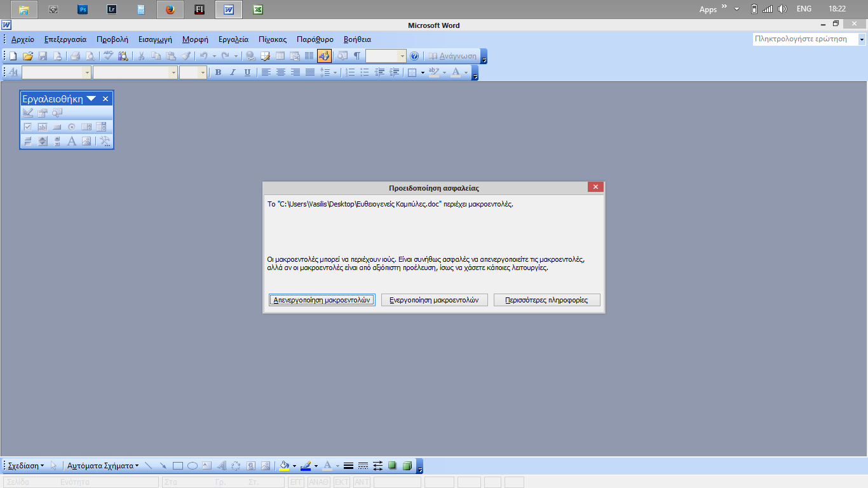Open the Επεξεργασία menu
868x488 pixels.
click(x=65, y=39)
